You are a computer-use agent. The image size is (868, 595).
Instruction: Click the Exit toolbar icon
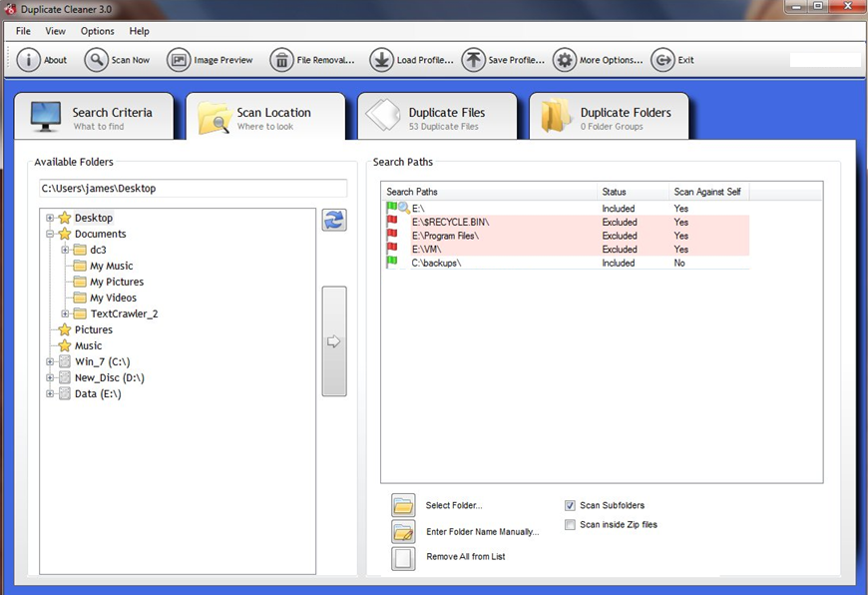662,60
